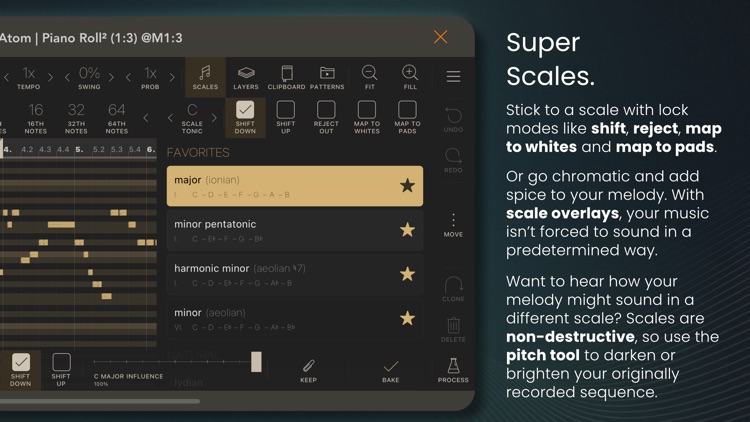This screenshot has width=750, height=422.
Task: Decrease swing with the left chevron
Action: [67, 77]
